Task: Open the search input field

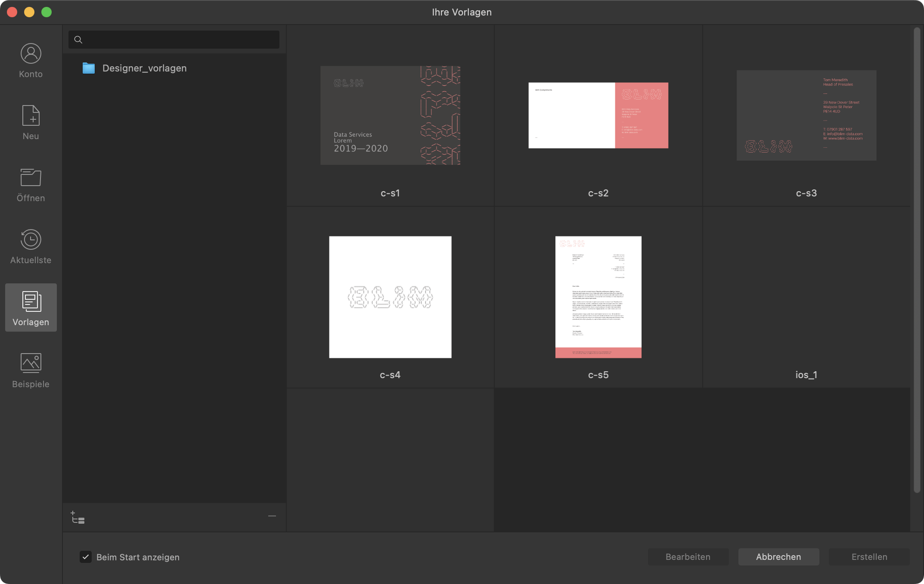Action: (174, 39)
